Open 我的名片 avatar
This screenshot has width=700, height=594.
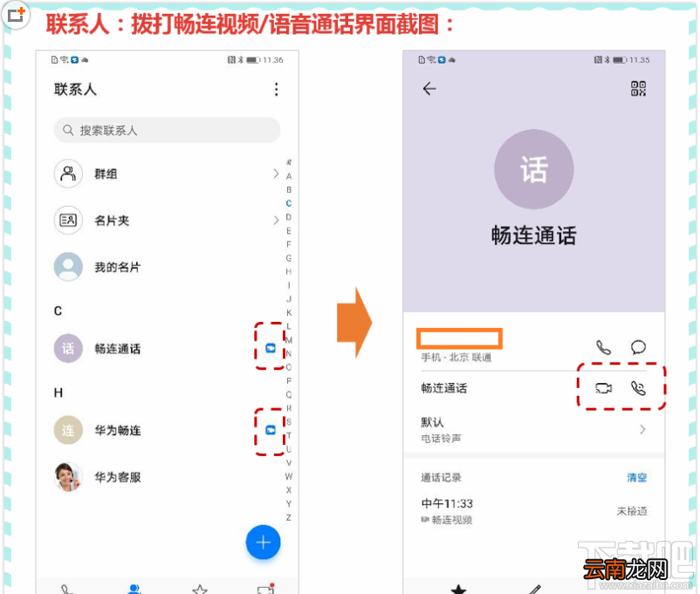click(68, 267)
